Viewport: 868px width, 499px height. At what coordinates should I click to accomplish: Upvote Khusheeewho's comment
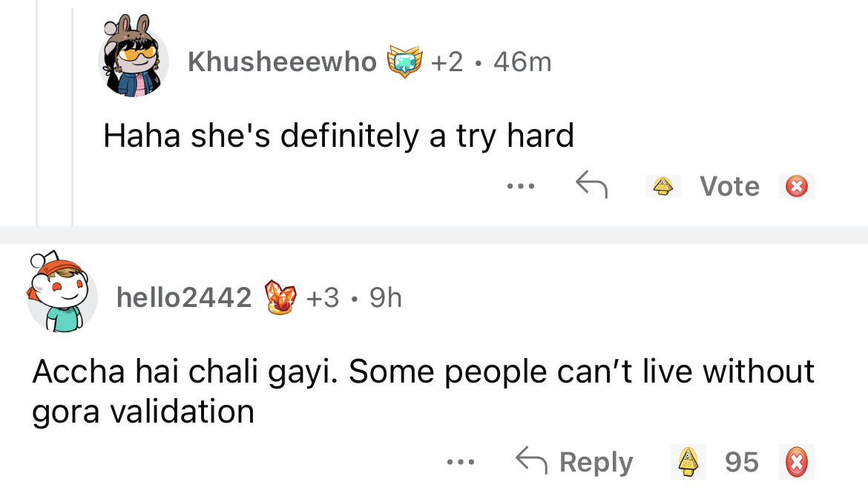click(x=663, y=186)
